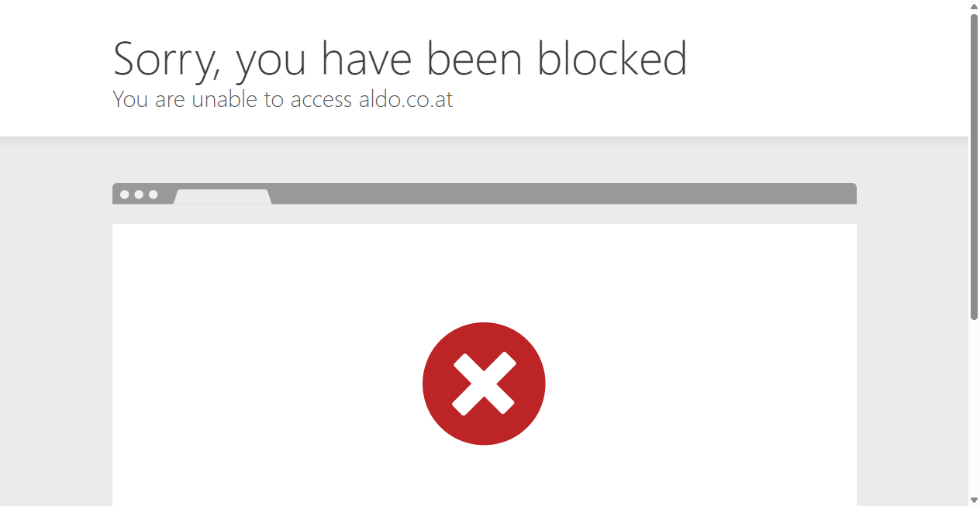
Task: Select the illustrated browser tab shape
Action: click(223, 197)
